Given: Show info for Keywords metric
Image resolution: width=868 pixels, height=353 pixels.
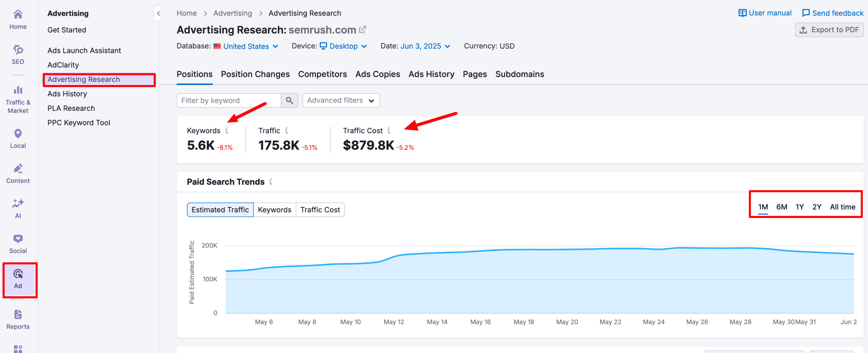Looking at the screenshot, I should point(226,130).
